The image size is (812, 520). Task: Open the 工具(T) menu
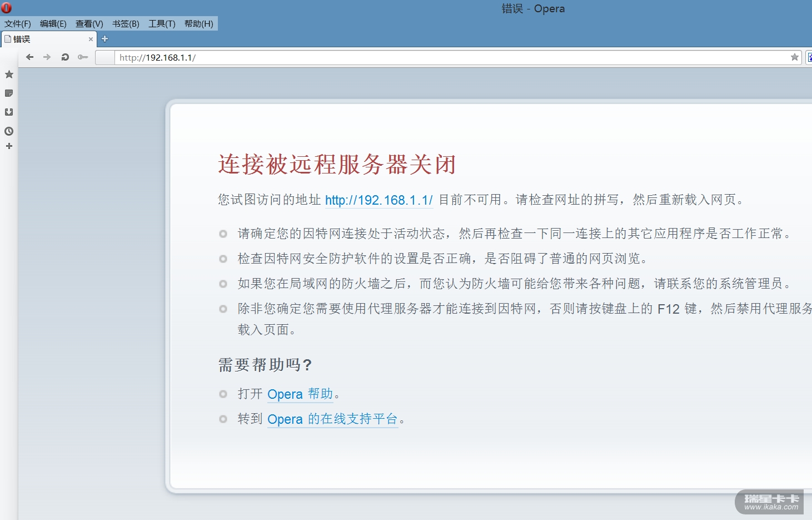tap(162, 24)
